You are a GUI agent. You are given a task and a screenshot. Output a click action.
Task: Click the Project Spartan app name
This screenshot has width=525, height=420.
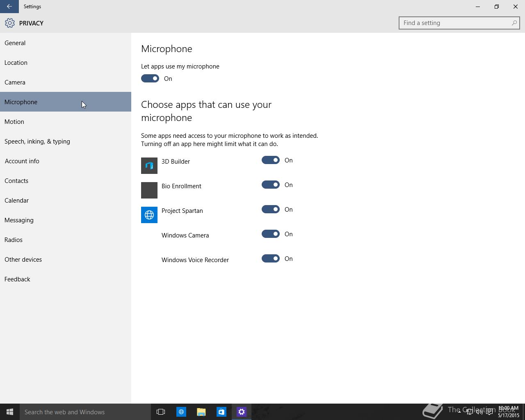point(182,211)
